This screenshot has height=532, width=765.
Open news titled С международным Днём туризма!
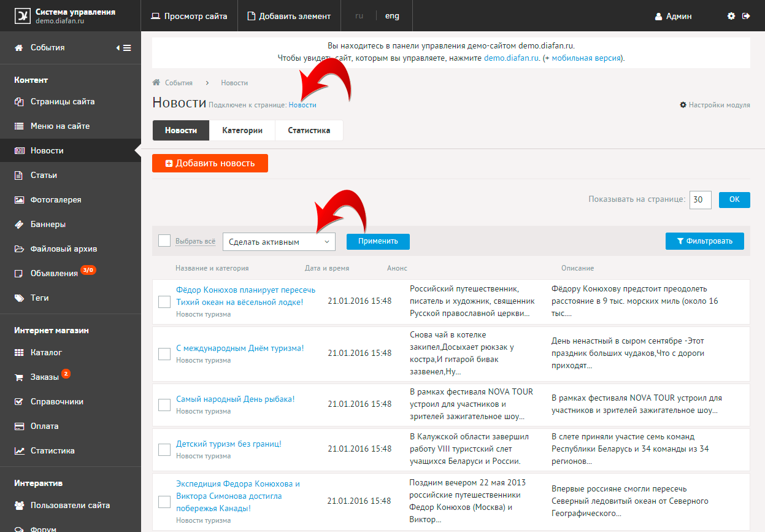coord(240,348)
